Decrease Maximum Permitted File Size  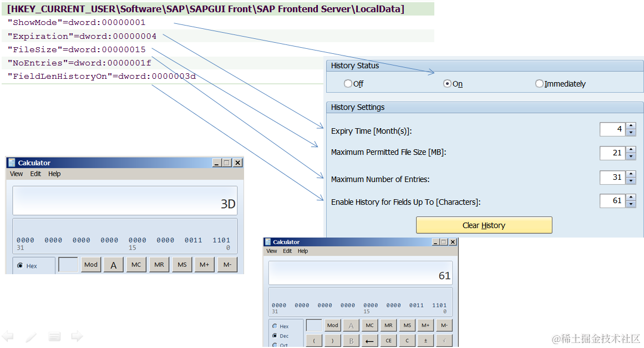pos(631,157)
